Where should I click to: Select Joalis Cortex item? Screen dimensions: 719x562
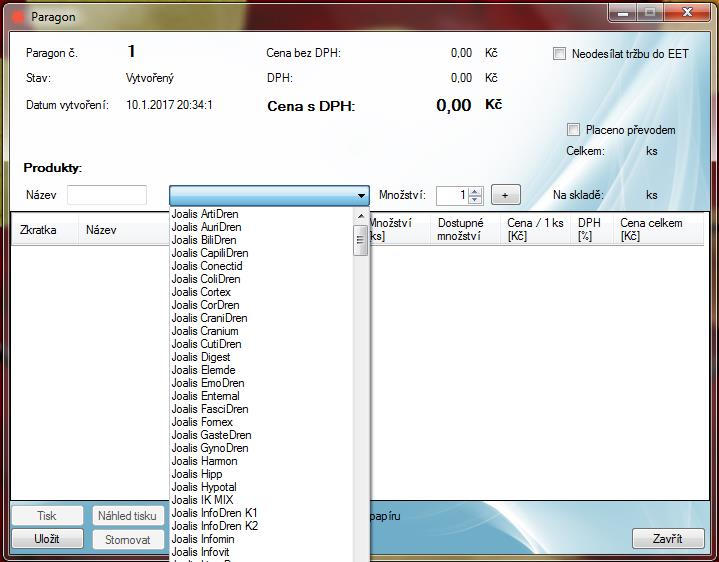261,292
